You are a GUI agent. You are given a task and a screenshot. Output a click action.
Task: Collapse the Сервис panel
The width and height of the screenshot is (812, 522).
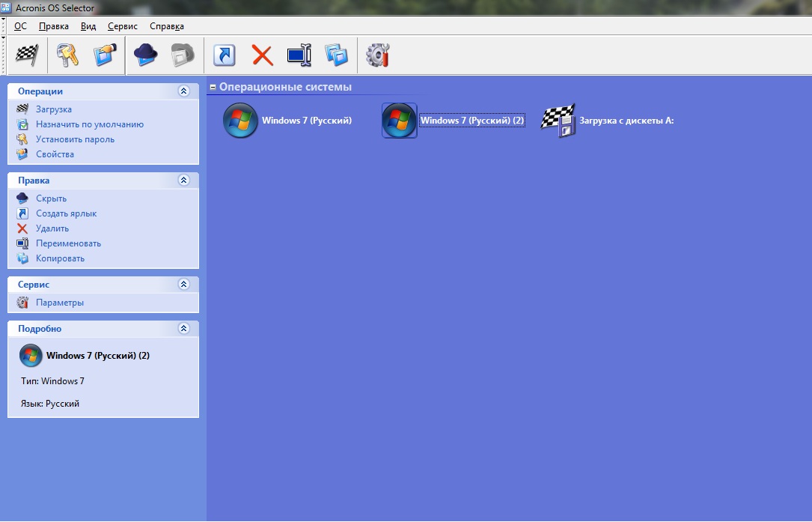[x=183, y=284]
